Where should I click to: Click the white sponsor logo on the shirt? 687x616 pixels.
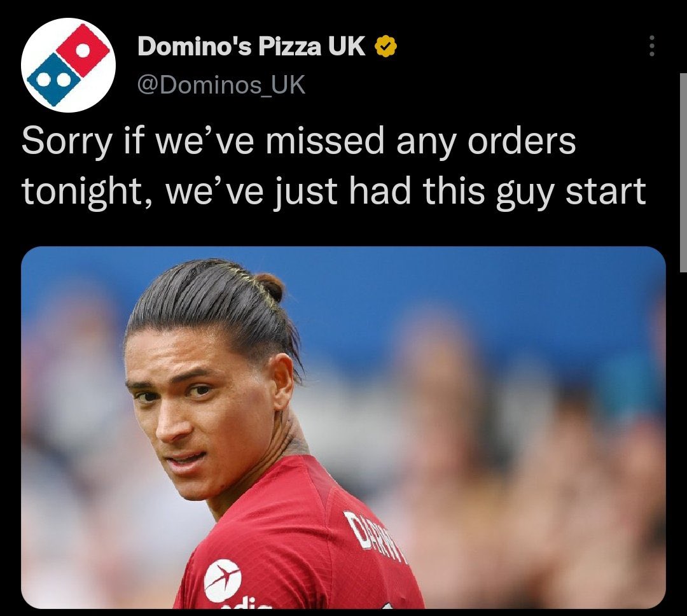223,580
